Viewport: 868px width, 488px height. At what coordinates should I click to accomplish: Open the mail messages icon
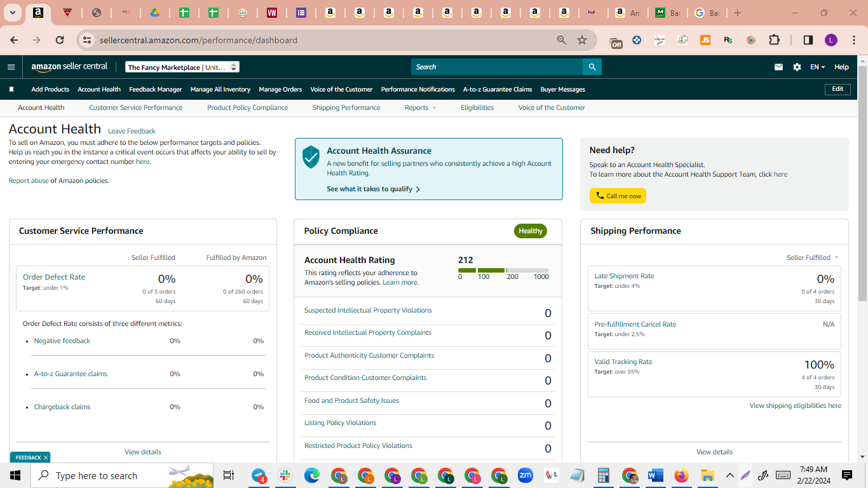click(778, 67)
